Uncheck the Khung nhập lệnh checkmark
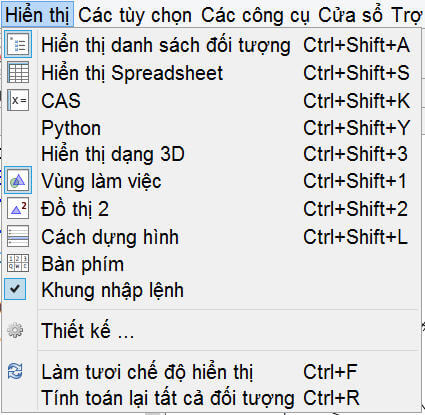Screen dimensions: 425x415 15,289
